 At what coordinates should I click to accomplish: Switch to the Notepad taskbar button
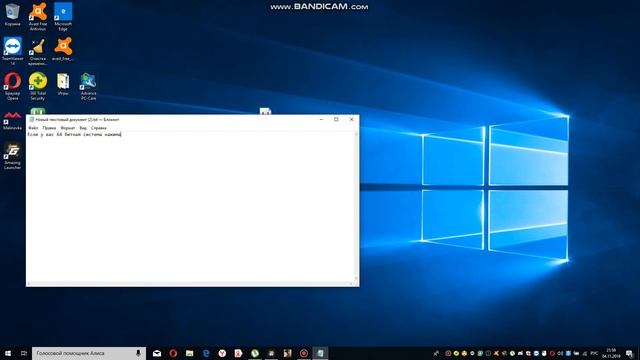[x=320, y=353]
